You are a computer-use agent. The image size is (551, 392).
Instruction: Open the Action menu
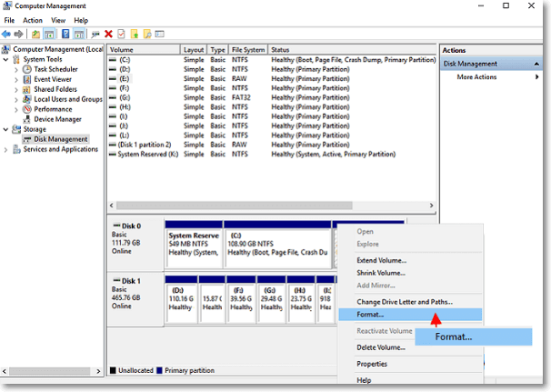coord(32,20)
